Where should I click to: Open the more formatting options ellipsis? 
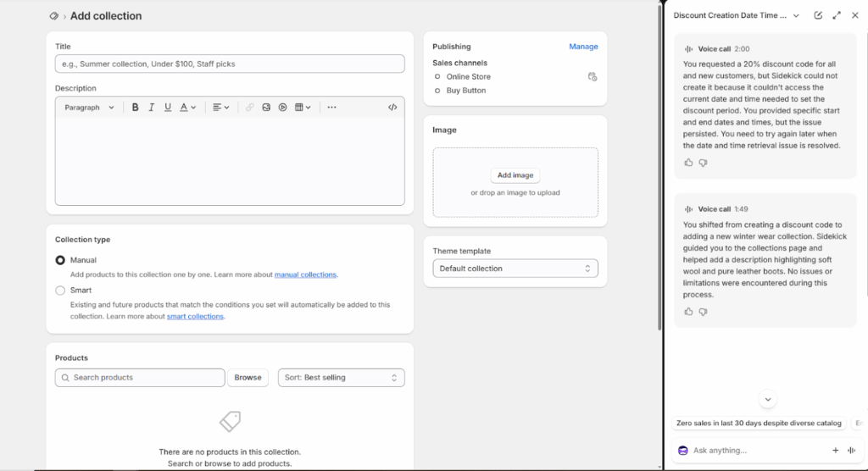coord(331,108)
